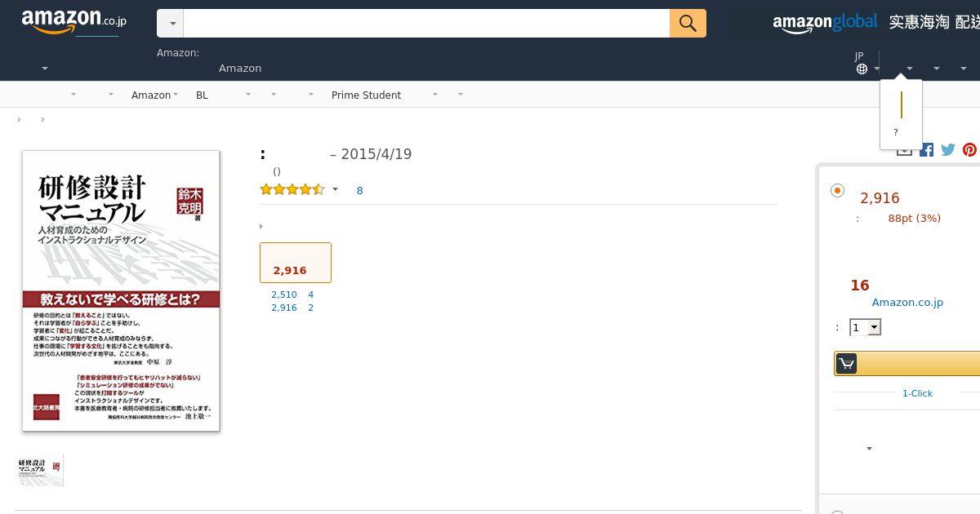Open the quantity dropdown showing 1

(x=866, y=327)
